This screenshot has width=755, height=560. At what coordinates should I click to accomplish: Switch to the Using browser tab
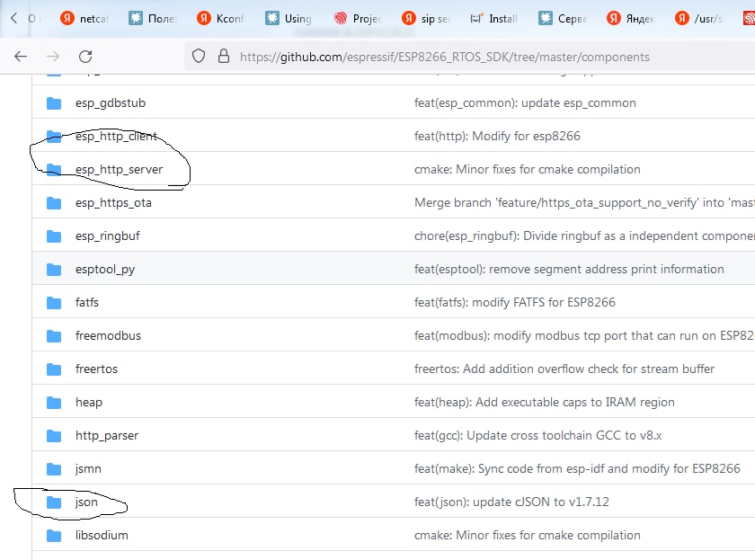pyautogui.click(x=289, y=18)
